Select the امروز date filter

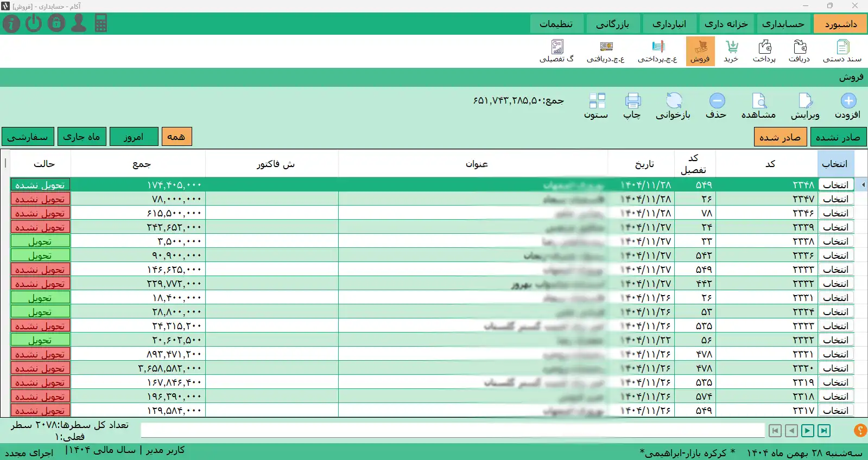click(134, 137)
